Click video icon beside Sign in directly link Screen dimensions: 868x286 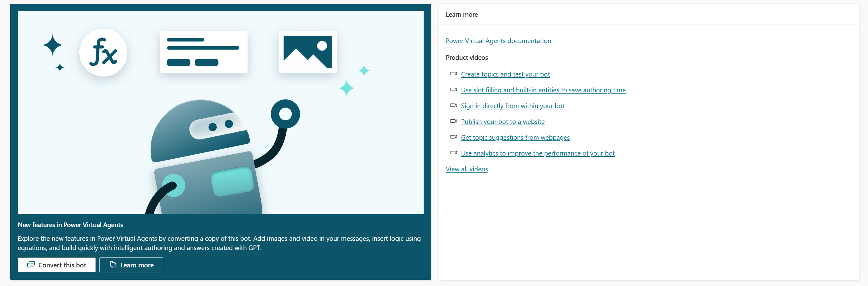(454, 105)
